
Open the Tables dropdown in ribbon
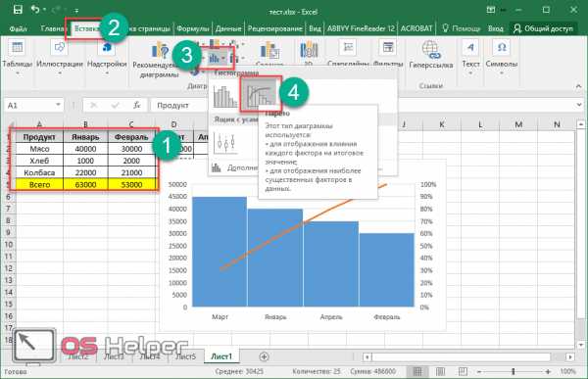[x=18, y=58]
